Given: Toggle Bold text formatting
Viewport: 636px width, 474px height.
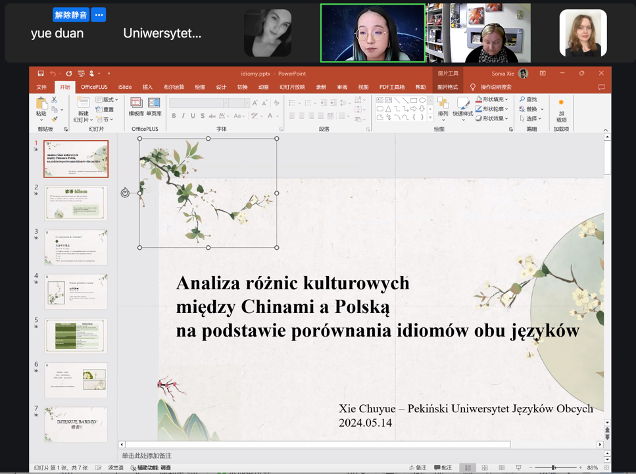Looking at the screenshot, I should tap(173, 115).
